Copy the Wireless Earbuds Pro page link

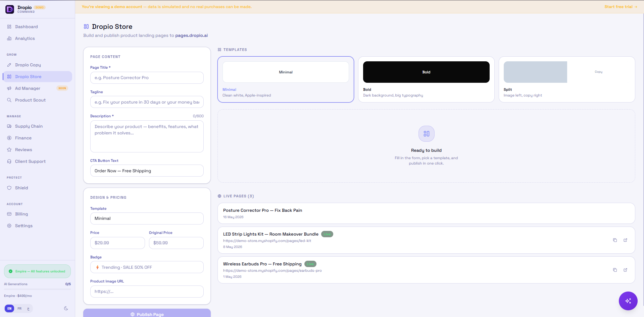(x=615, y=270)
